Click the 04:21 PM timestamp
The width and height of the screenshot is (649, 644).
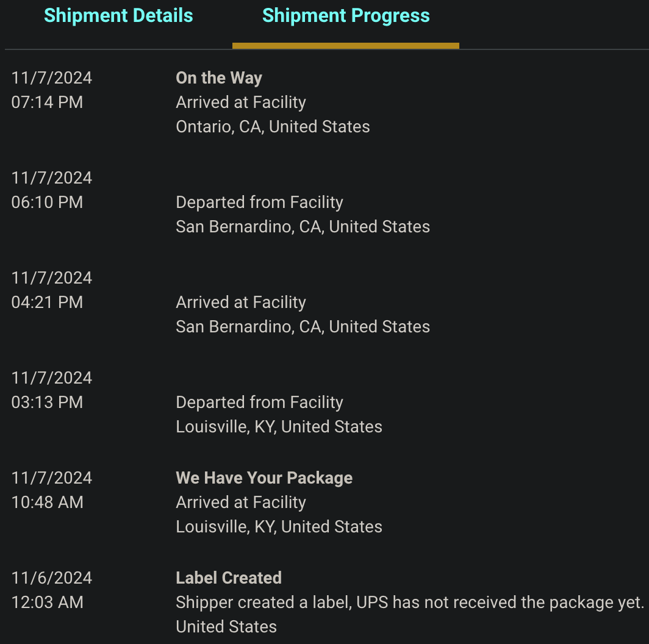tap(47, 302)
